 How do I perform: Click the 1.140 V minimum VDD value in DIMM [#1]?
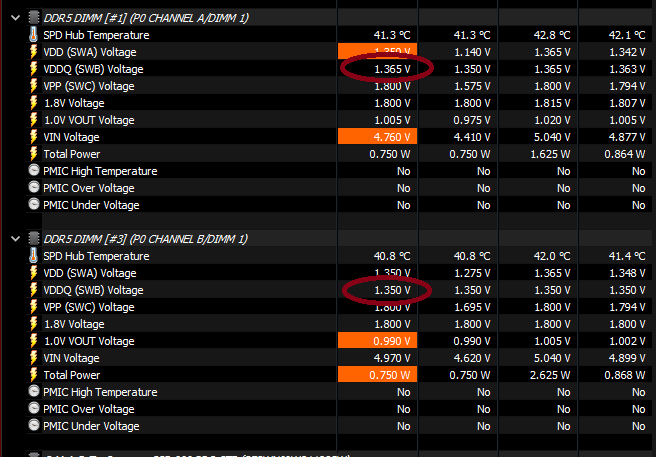tap(472, 52)
